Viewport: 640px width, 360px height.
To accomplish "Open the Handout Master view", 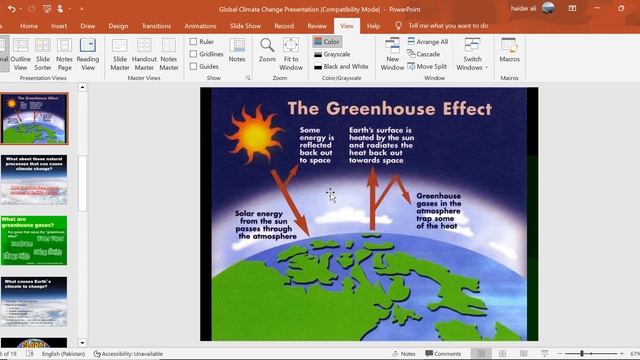I will [144, 54].
